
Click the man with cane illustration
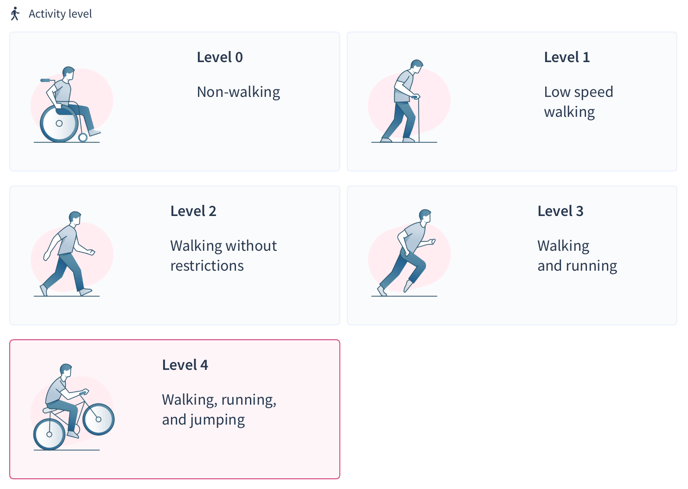[x=409, y=101]
